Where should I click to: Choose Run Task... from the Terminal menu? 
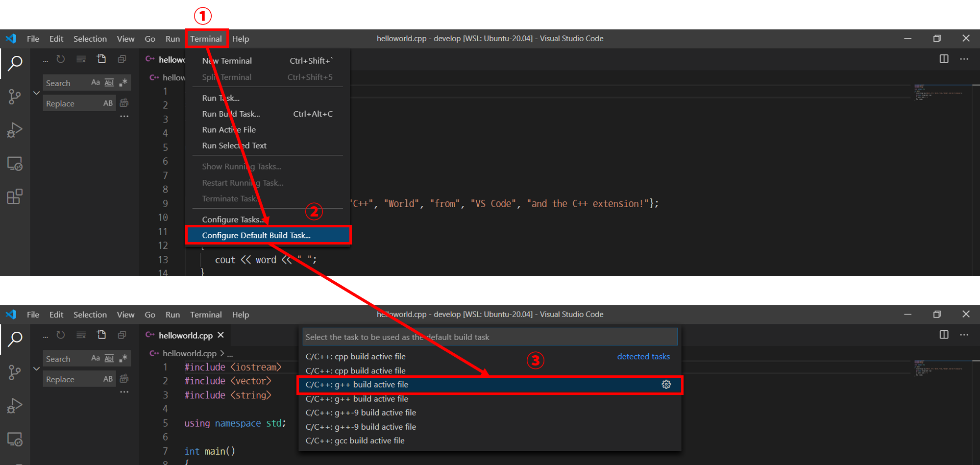click(268, 98)
